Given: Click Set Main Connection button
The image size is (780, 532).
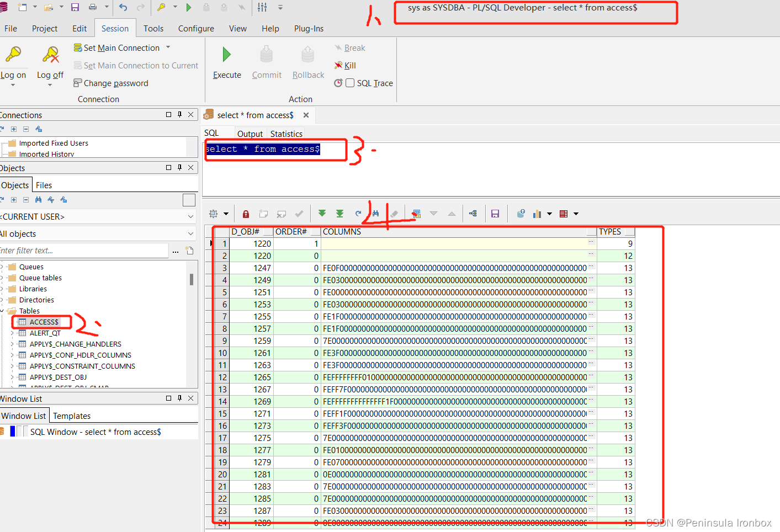Looking at the screenshot, I should tap(117, 47).
